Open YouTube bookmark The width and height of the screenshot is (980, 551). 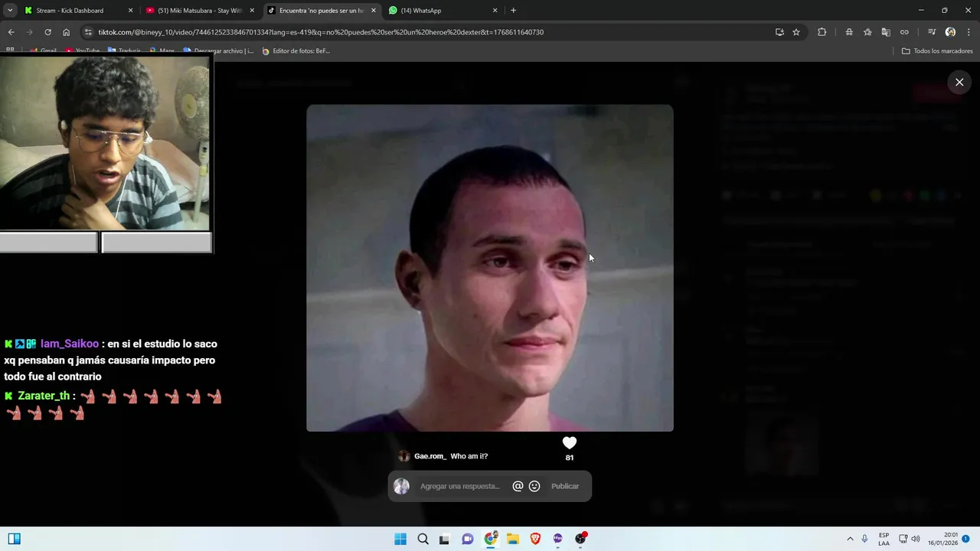(82, 51)
